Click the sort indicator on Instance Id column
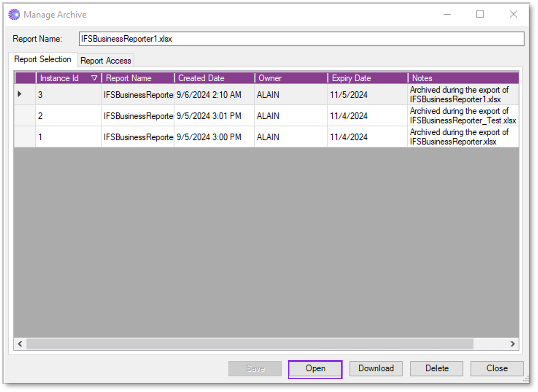 [94, 78]
